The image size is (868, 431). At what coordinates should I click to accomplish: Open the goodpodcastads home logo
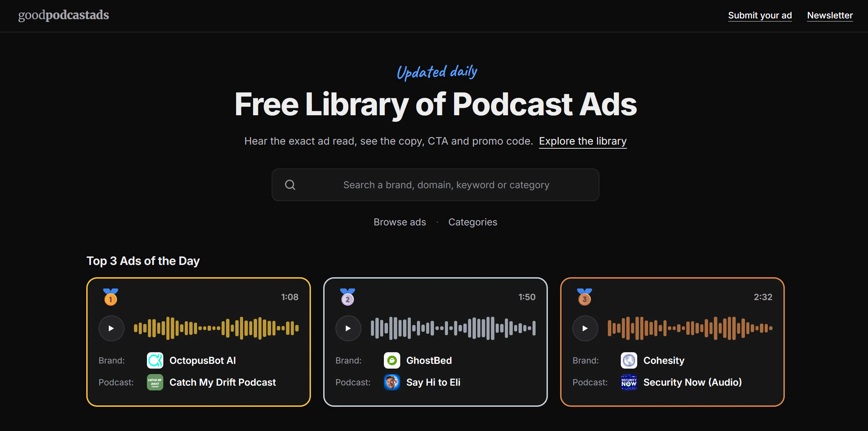click(x=63, y=15)
